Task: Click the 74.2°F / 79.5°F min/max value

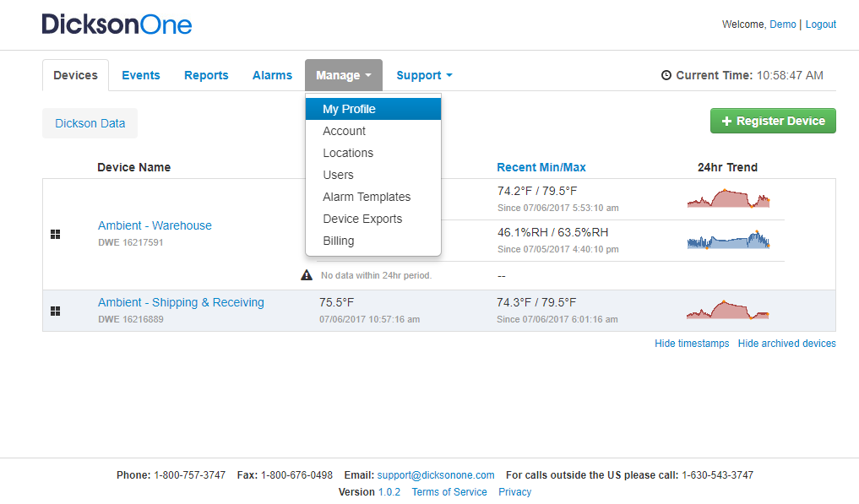Action: (537, 191)
